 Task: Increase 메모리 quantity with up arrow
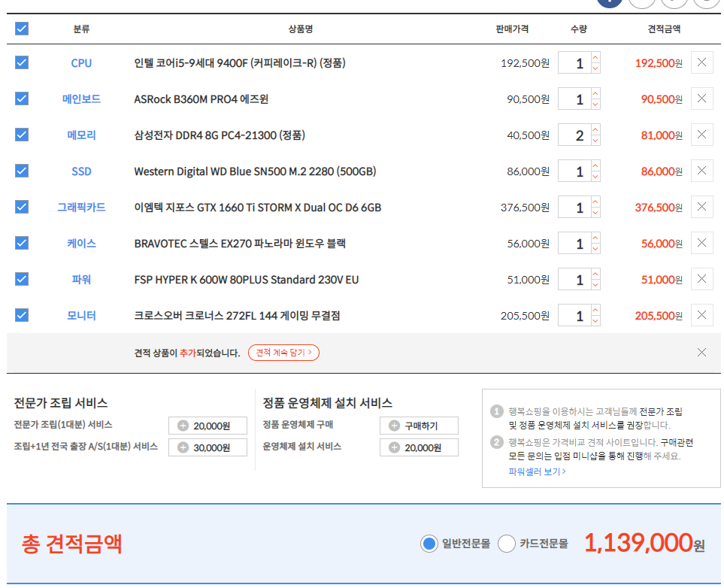pyautogui.click(x=595, y=129)
